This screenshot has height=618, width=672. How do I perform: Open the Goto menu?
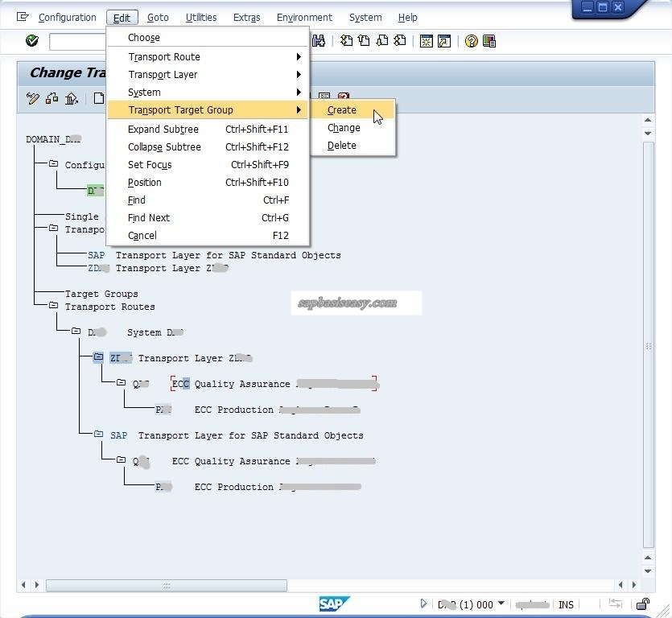158,18
